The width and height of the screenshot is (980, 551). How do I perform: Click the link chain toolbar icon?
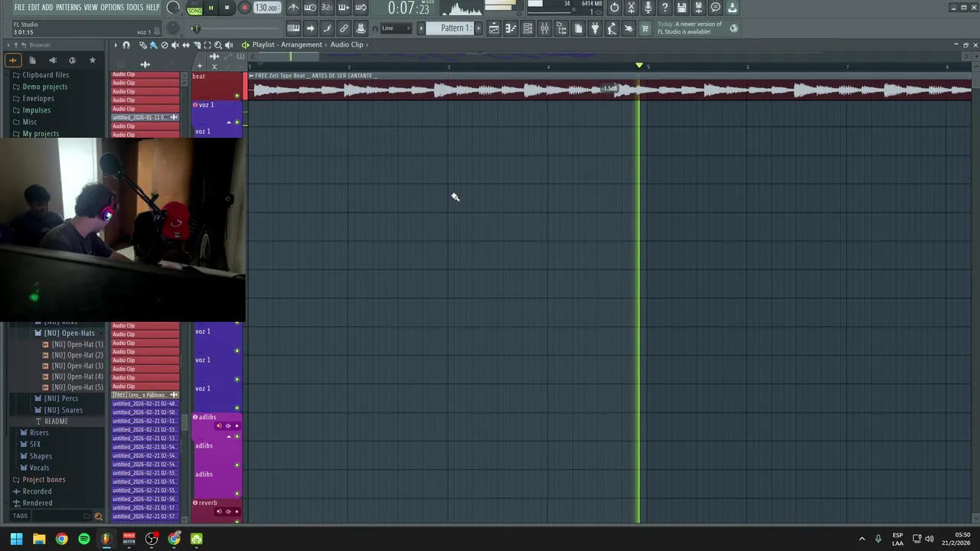point(344,28)
